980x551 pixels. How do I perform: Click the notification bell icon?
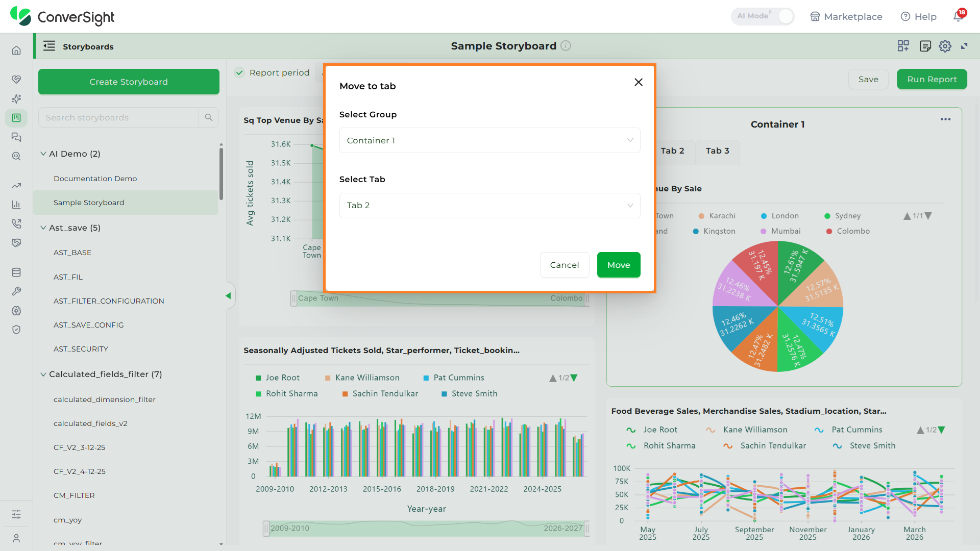point(958,16)
